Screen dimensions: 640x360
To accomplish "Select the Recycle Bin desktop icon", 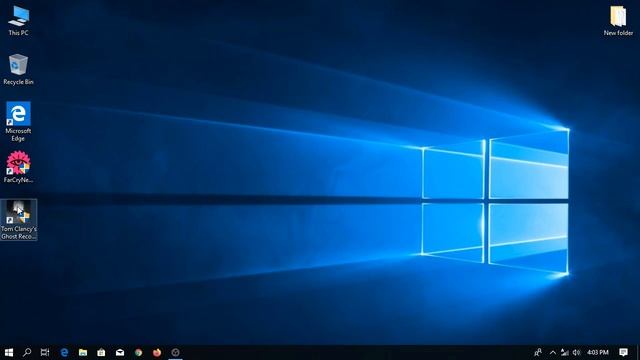I will (x=18, y=69).
